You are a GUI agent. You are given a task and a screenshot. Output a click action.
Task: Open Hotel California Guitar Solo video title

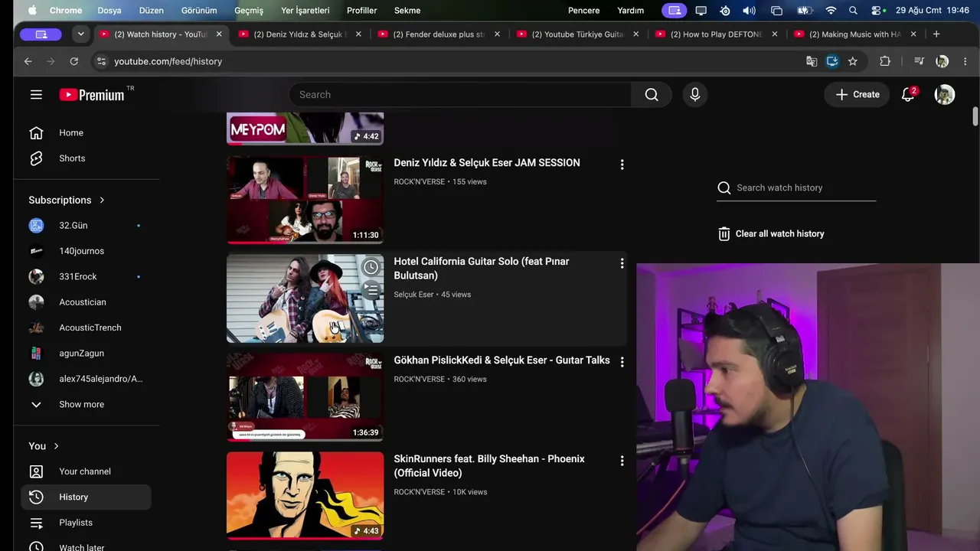[x=482, y=269]
